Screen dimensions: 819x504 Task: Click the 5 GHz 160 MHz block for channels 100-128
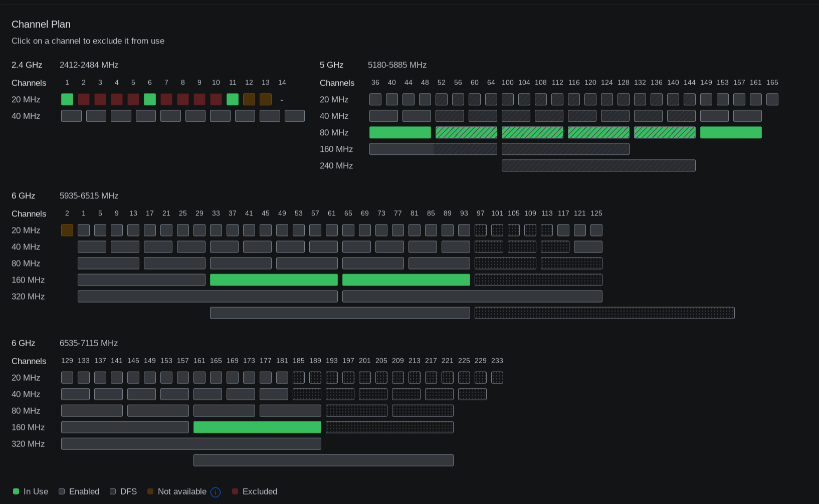pyautogui.click(x=565, y=149)
